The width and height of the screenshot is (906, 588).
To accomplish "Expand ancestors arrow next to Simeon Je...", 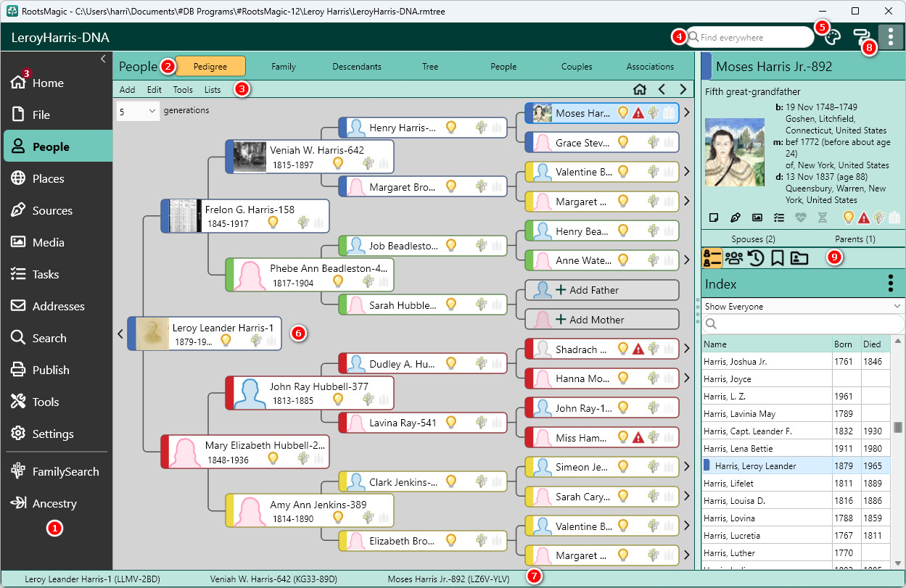I will 686,467.
